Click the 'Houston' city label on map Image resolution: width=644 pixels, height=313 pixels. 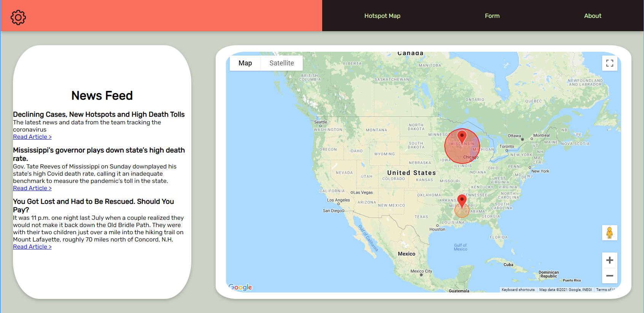[437, 229]
